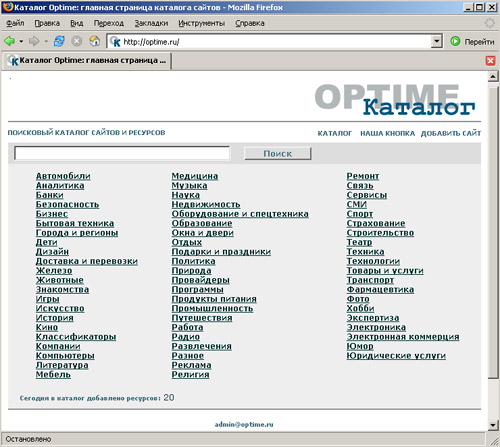Open the Back button history dropdown arrow
The width and height of the screenshot is (500, 447).
(x=21, y=42)
